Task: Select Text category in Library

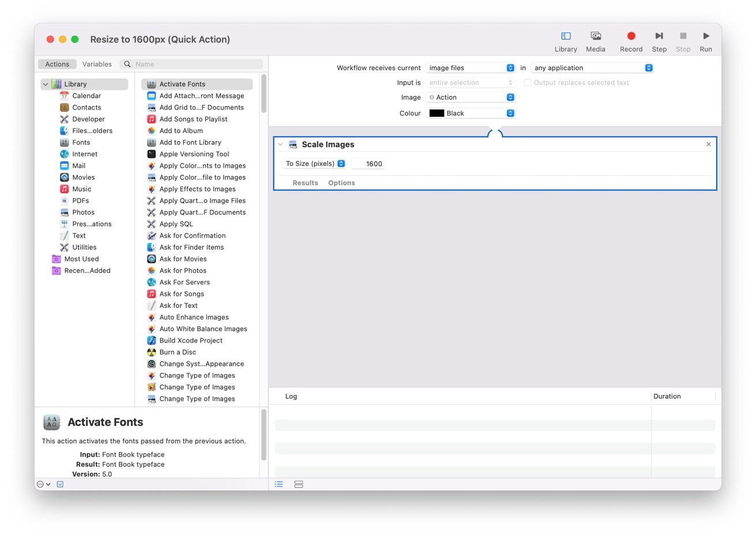Action: (x=79, y=235)
